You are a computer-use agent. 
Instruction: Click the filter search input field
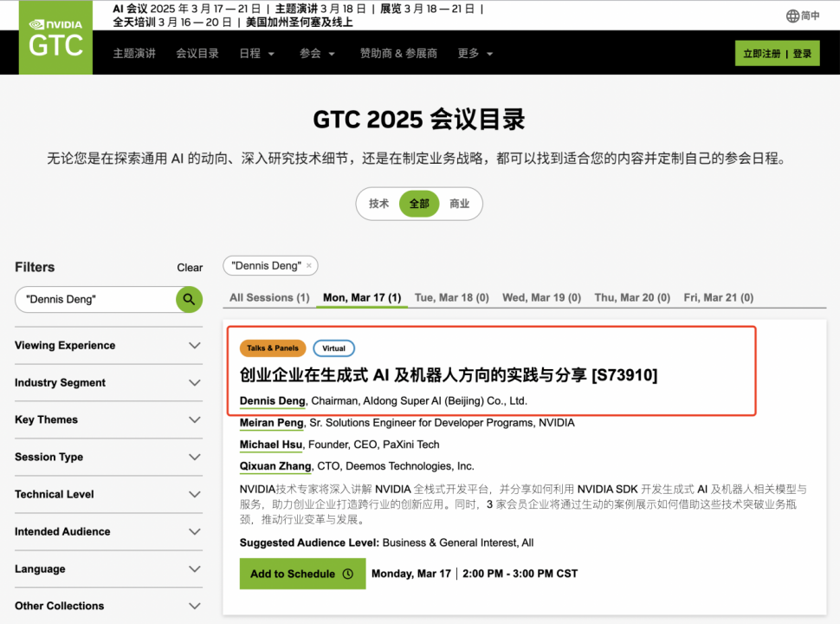point(95,300)
